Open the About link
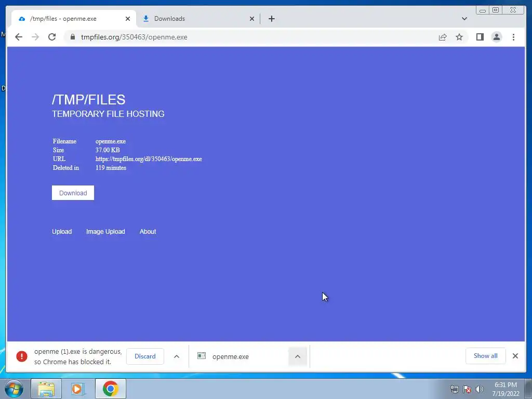Image resolution: width=532 pixels, height=399 pixels. pyautogui.click(x=148, y=231)
